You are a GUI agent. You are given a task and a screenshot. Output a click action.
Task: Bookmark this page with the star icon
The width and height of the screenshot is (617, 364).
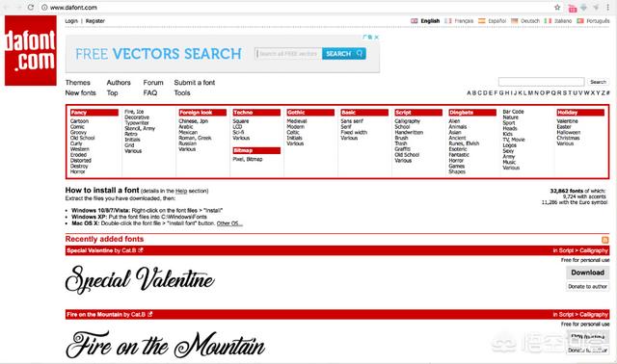click(557, 8)
